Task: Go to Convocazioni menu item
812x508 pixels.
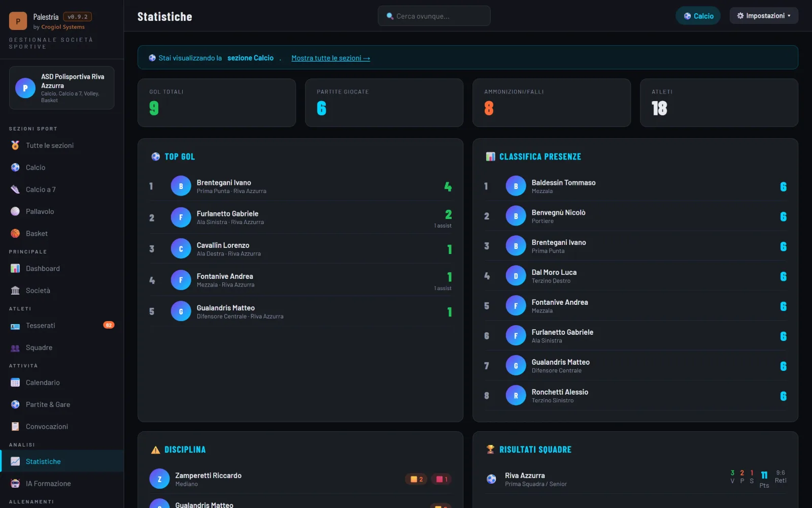Action: pos(62,427)
